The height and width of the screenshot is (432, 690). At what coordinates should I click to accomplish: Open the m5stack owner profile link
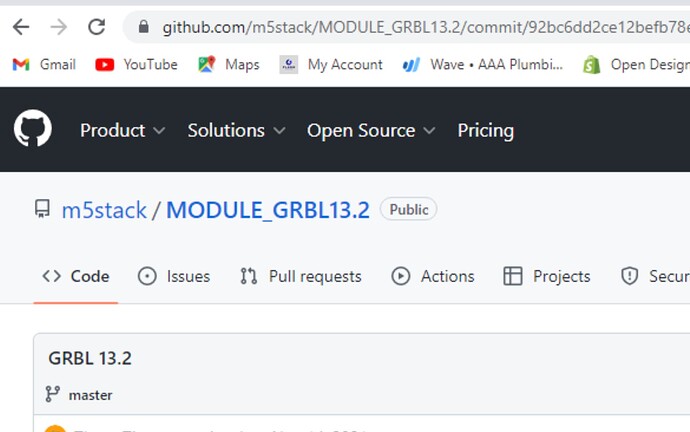pos(104,210)
